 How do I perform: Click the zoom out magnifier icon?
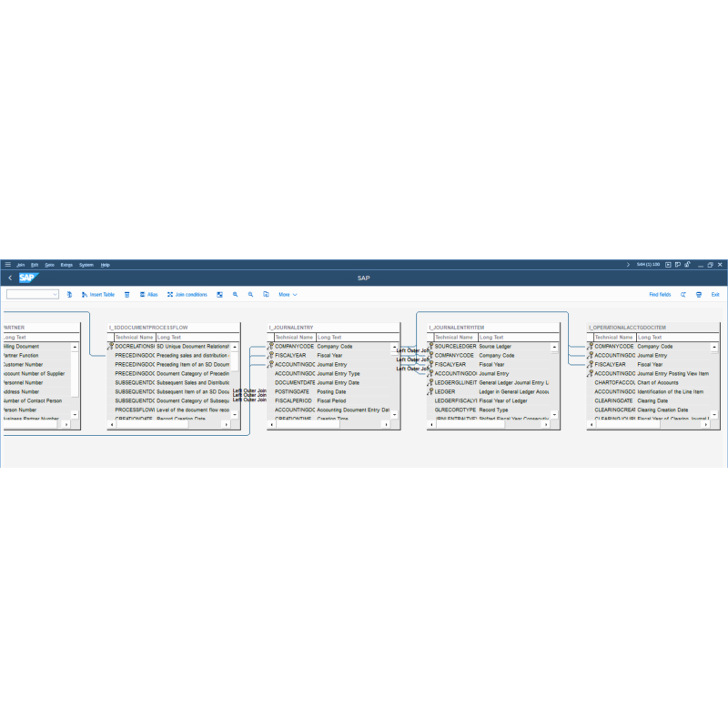pos(249,294)
